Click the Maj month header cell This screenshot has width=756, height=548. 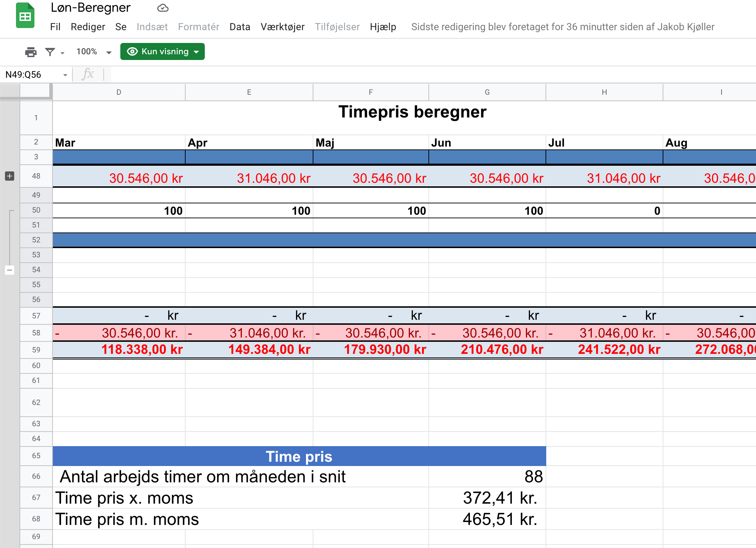pyautogui.click(x=371, y=143)
